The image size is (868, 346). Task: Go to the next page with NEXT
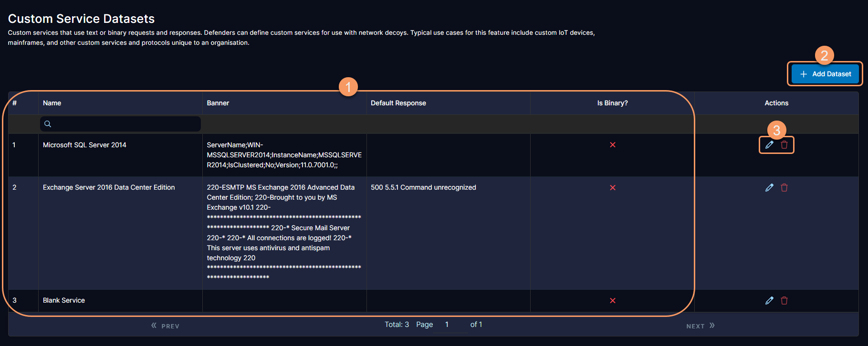pyautogui.click(x=700, y=326)
